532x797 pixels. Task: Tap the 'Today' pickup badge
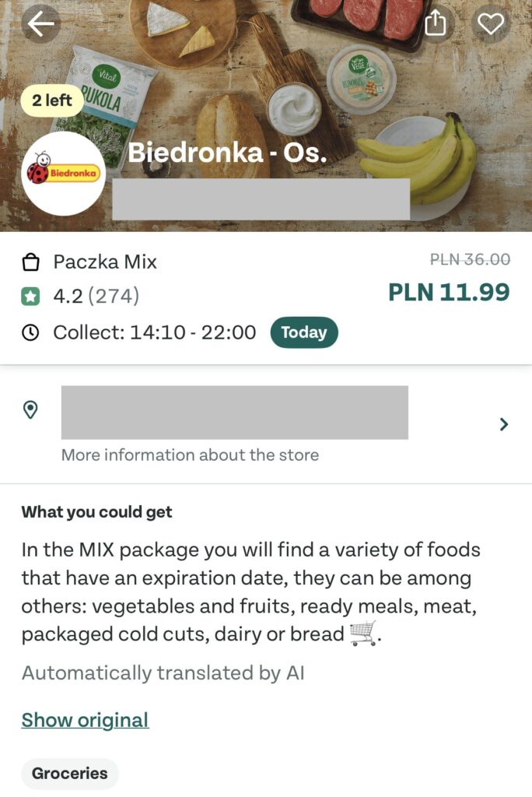[304, 332]
